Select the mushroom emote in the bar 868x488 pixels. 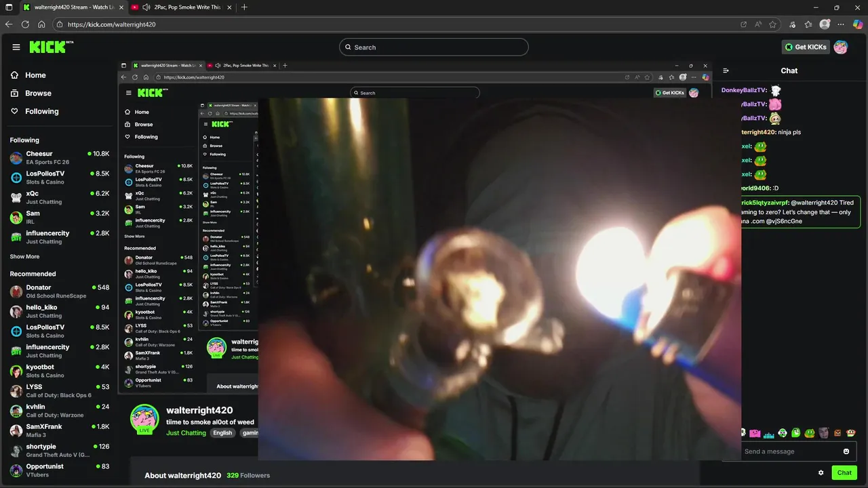[851, 433]
